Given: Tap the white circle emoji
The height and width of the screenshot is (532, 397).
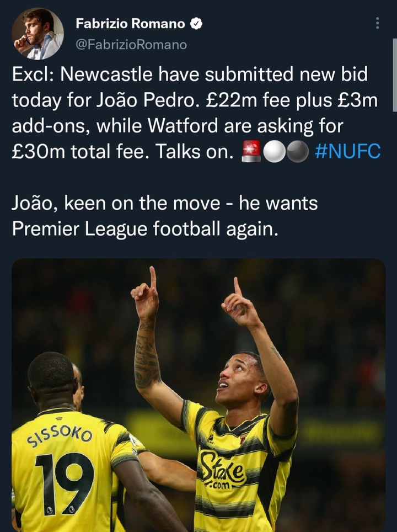Looking at the screenshot, I should (275, 151).
